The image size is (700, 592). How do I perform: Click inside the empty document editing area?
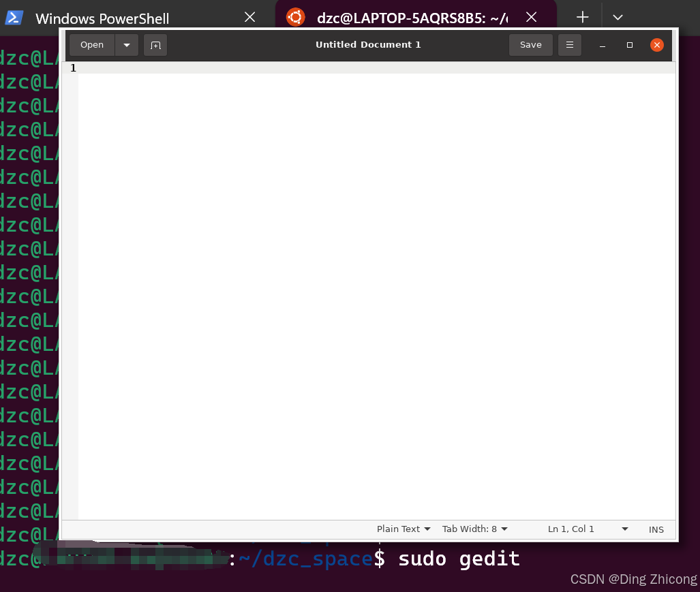tap(375, 272)
